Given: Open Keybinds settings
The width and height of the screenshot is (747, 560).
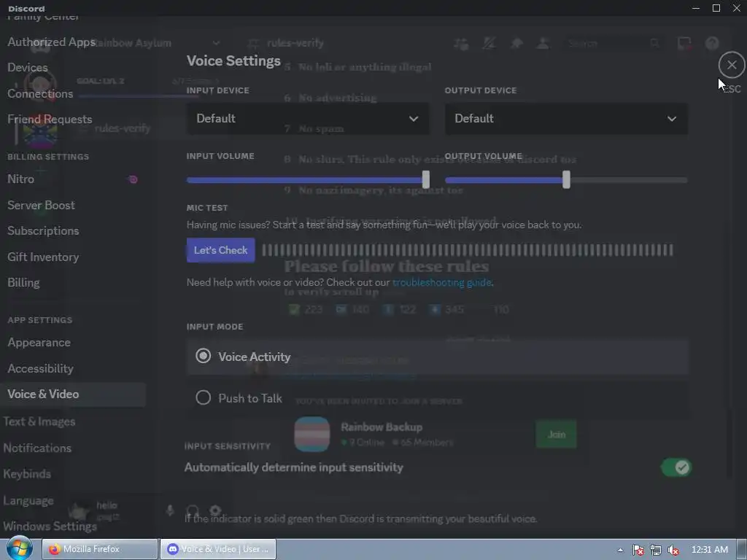Looking at the screenshot, I should coord(27,474).
